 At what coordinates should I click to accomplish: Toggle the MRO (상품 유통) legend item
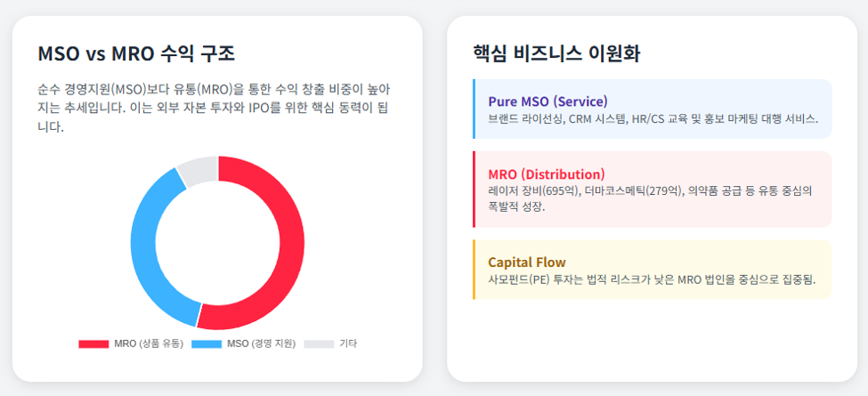click(x=131, y=344)
